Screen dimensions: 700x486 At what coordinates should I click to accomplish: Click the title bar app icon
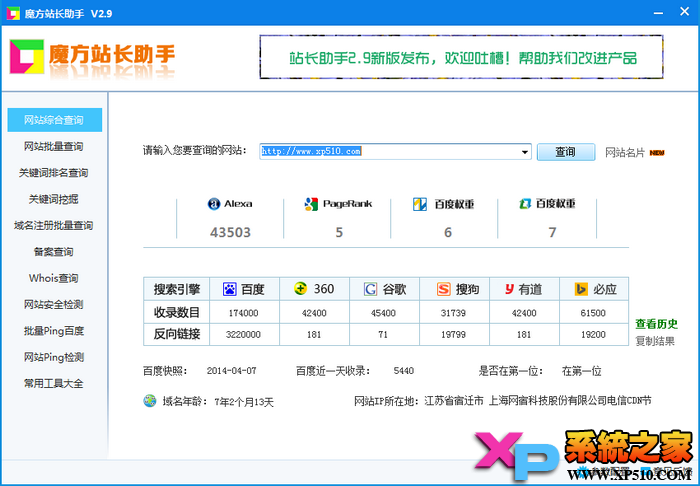click(13, 13)
